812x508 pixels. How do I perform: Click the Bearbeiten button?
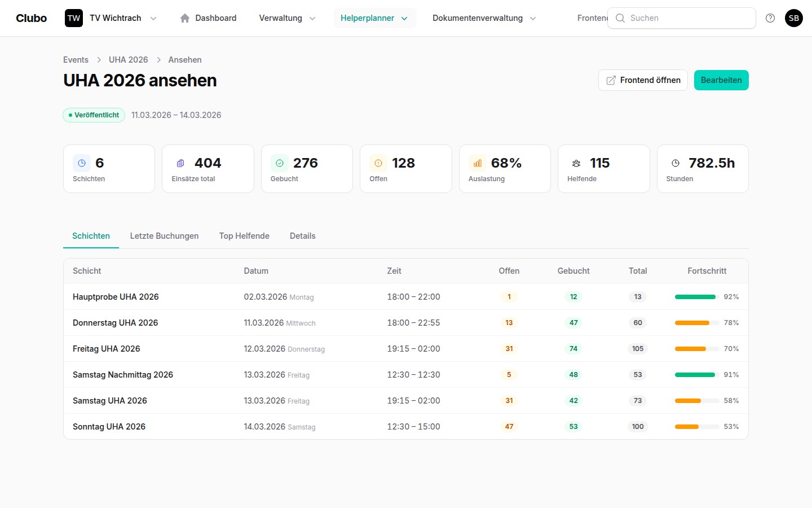point(721,80)
